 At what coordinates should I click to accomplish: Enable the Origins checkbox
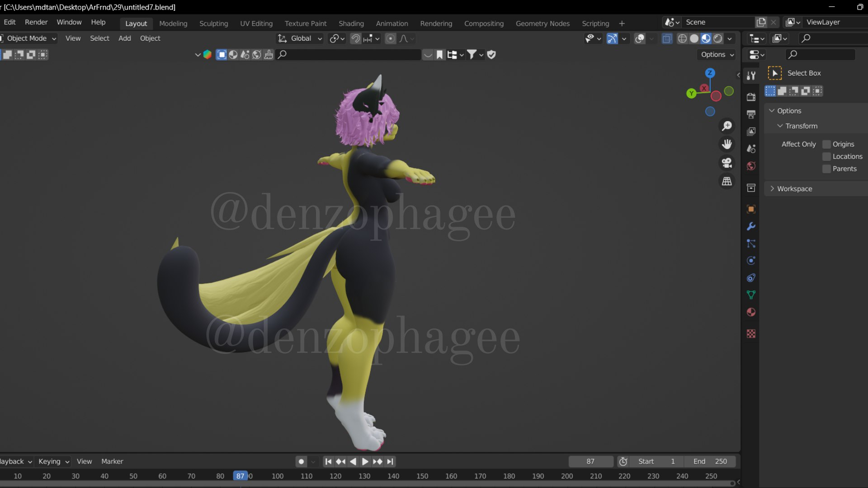point(826,144)
